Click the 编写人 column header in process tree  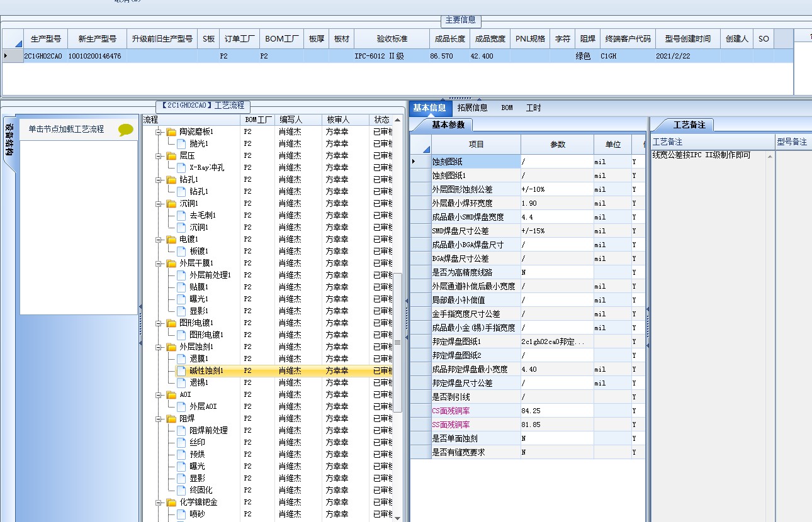click(x=299, y=119)
